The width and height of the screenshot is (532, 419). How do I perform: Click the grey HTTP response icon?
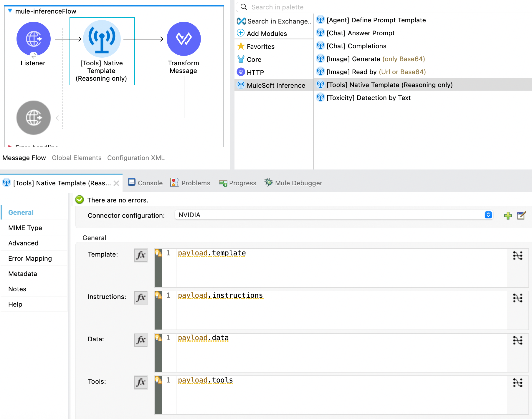click(x=34, y=118)
